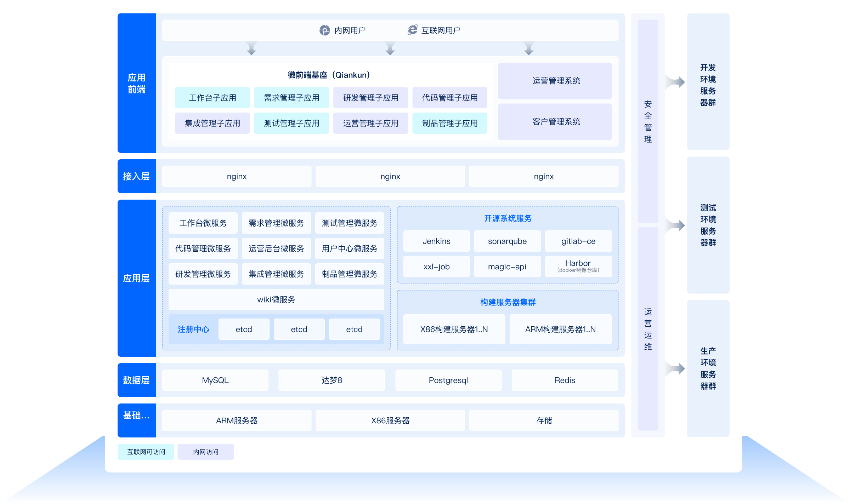Click the down arrow above 运营管理系统
This screenshot has height=504, width=850.
coord(528,48)
